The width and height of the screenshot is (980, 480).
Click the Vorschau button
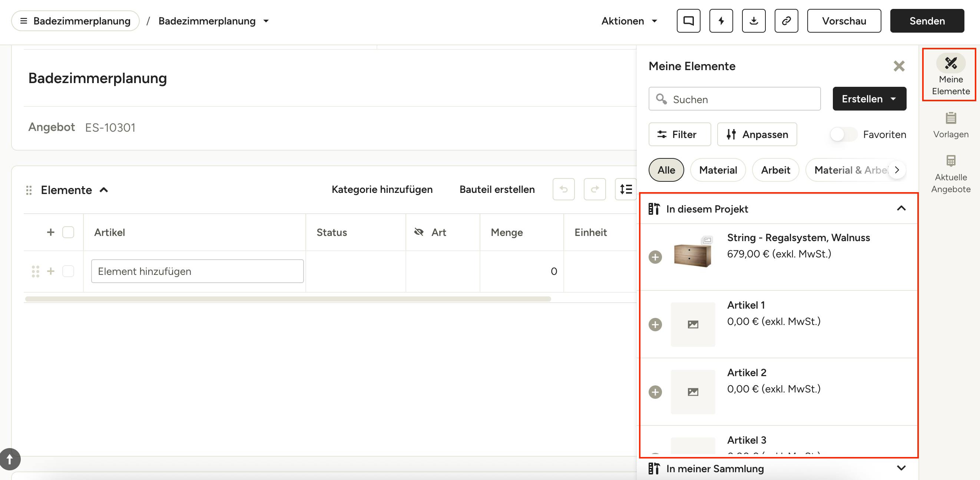pyautogui.click(x=844, y=21)
